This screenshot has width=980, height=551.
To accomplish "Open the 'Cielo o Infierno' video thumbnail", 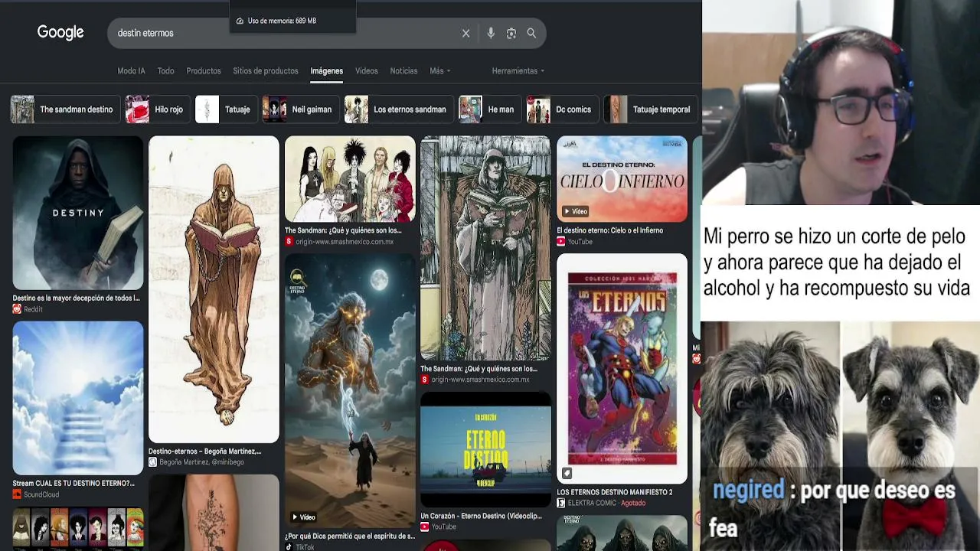I will tap(622, 179).
